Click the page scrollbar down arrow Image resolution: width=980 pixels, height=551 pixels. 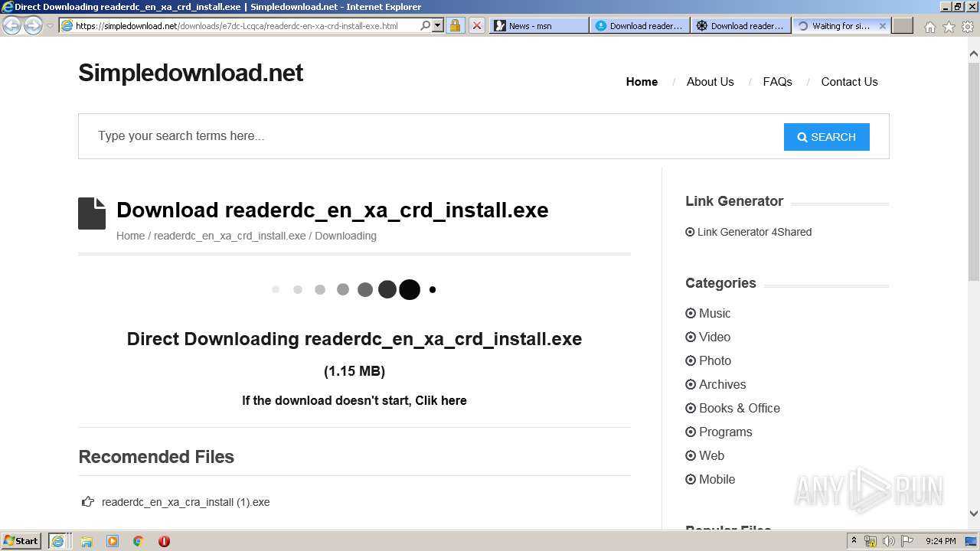(973, 514)
